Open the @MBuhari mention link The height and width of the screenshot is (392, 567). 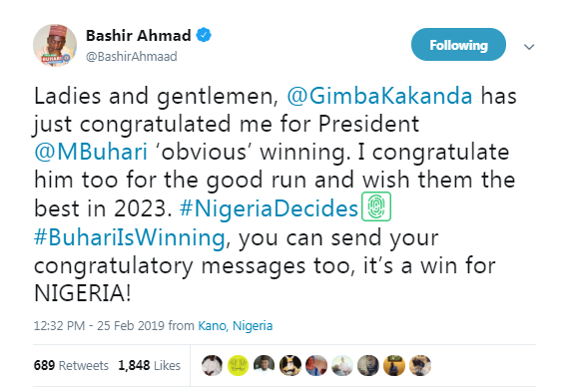[91, 152]
